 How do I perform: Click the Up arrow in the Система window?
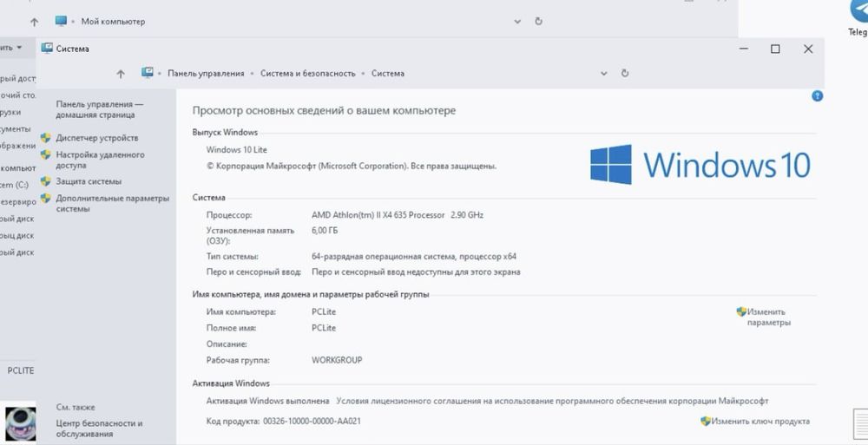tap(121, 74)
